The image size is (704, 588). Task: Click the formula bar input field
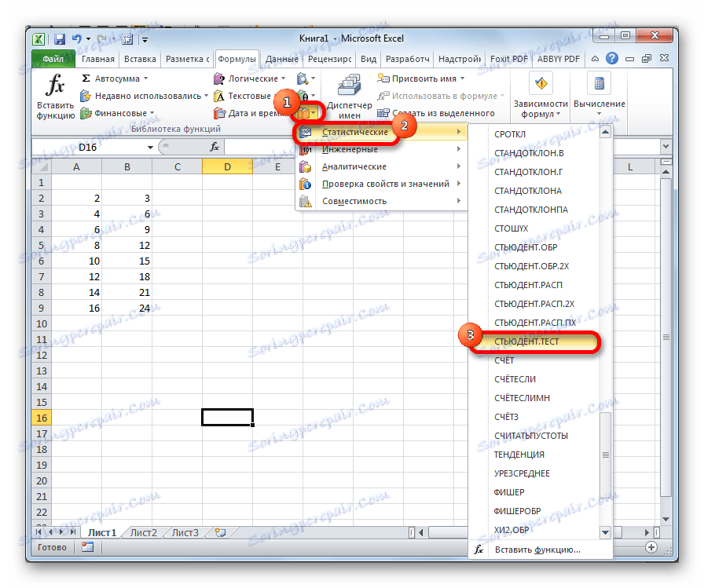[x=442, y=147]
